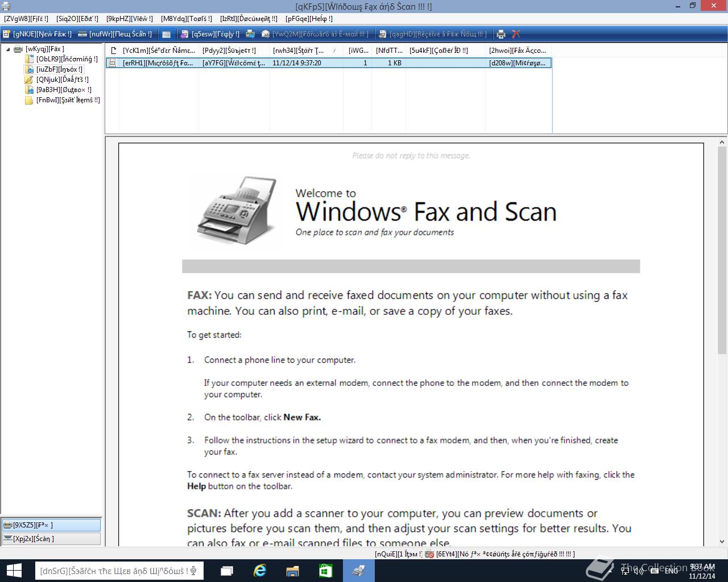Select the Fax root in folder tree
This screenshot has width=728, height=582.
[x=45, y=49]
